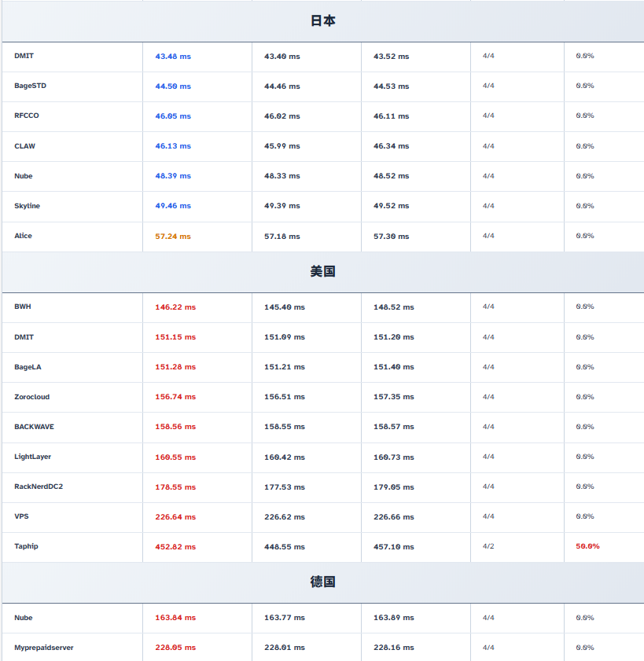Select the Zorocloud provider name
Screen dimensions: 644x661
(31, 397)
